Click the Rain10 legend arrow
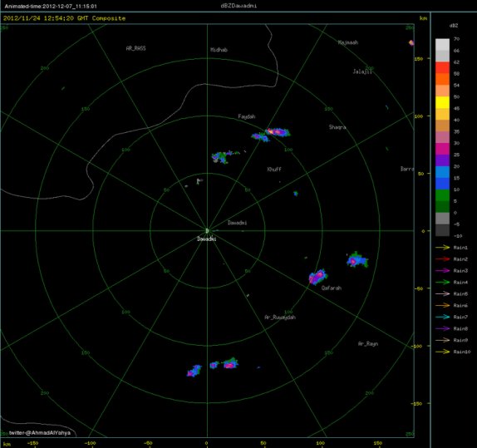This screenshot has width=477, height=448. [442, 352]
